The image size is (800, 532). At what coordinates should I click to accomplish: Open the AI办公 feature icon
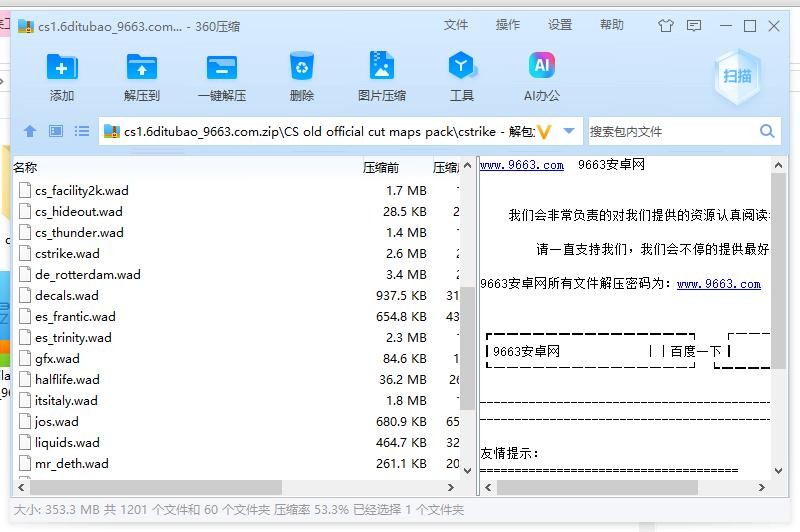[x=541, y=65]
